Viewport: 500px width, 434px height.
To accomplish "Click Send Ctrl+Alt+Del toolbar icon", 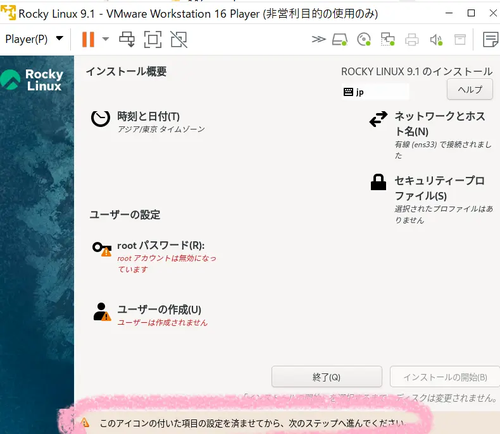I will (x=127, y=39).
